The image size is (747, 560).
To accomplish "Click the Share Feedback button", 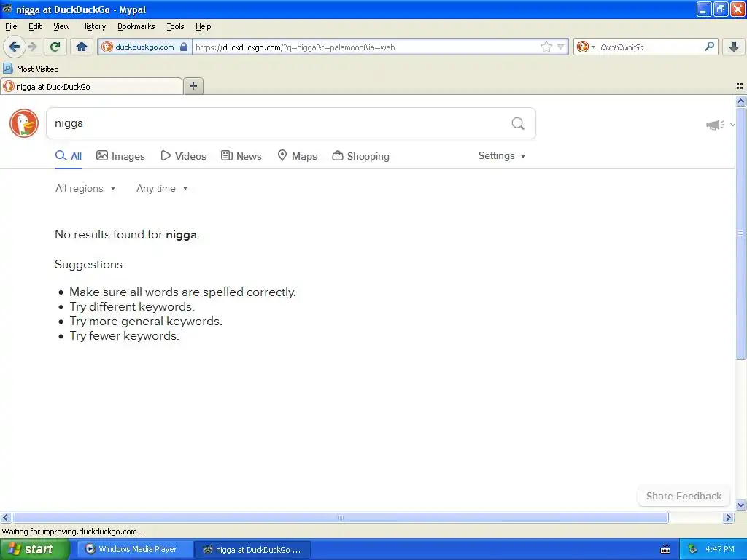I will coord(684,496).
